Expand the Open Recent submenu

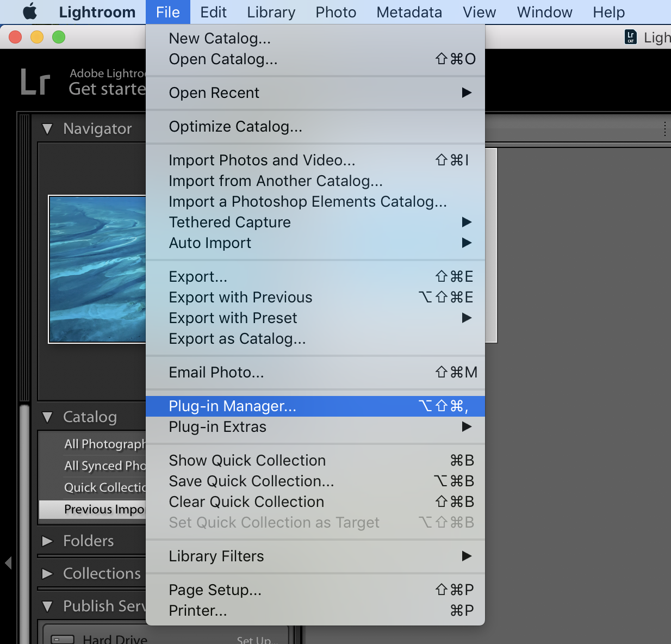click(315, 93)
